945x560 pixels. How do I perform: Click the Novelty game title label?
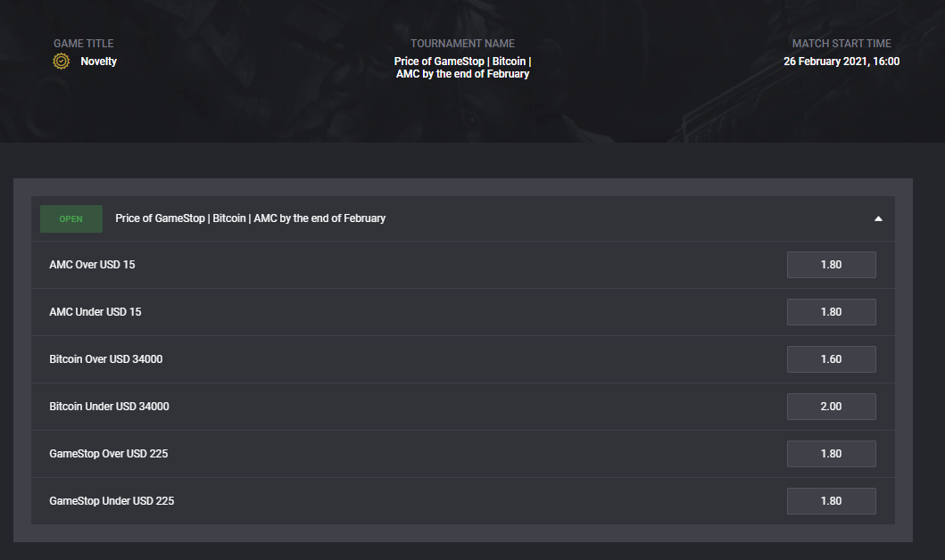point(98,62)
